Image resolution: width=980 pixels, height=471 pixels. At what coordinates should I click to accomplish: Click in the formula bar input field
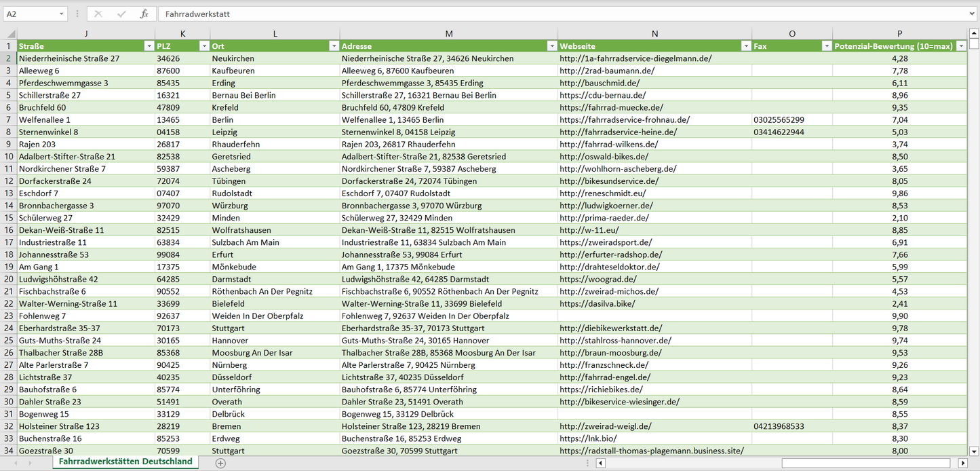click(x=543, y=14)
